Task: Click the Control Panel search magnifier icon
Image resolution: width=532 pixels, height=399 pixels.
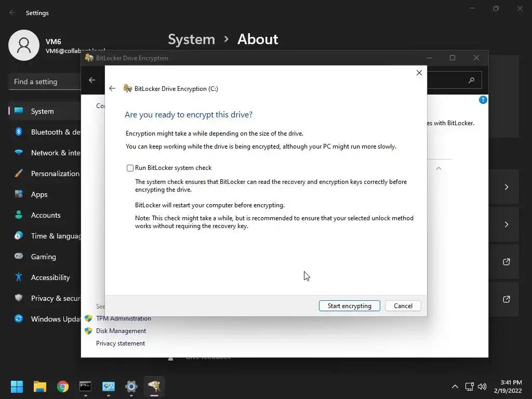Action: (x=471, y=80)
